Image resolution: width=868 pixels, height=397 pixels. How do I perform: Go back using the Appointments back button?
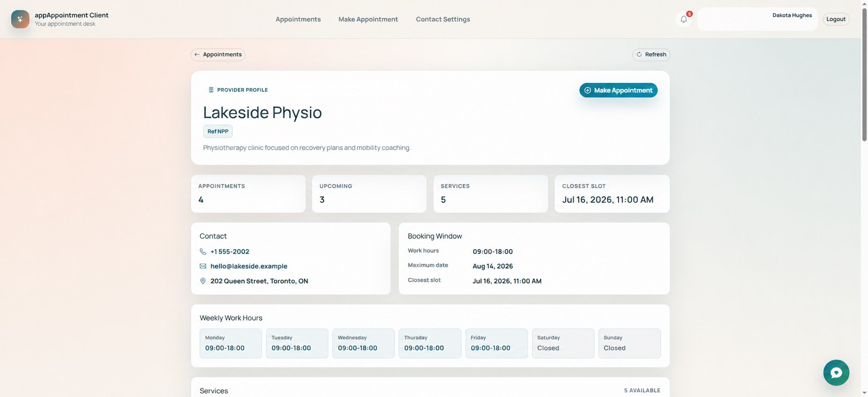pos(218,55)
